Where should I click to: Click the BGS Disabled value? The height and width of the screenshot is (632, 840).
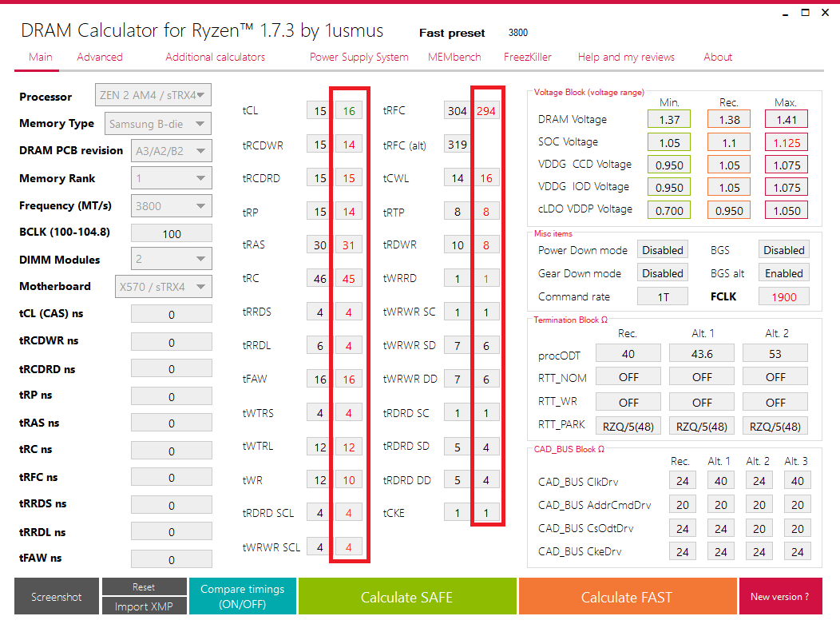[784, 250]
